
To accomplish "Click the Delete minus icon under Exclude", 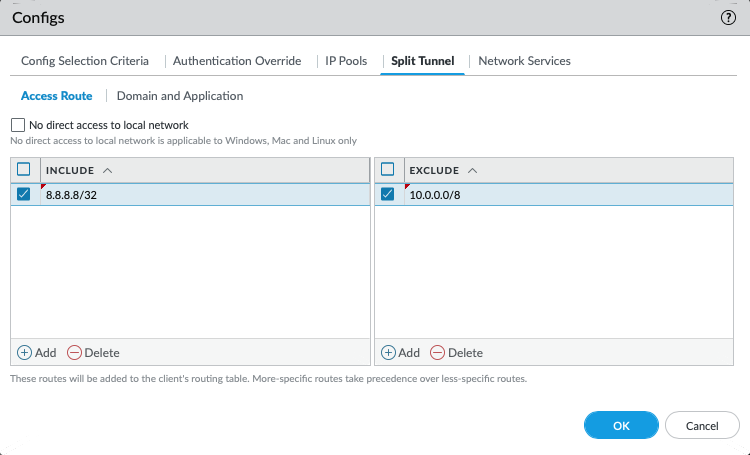I will point(438,352).
